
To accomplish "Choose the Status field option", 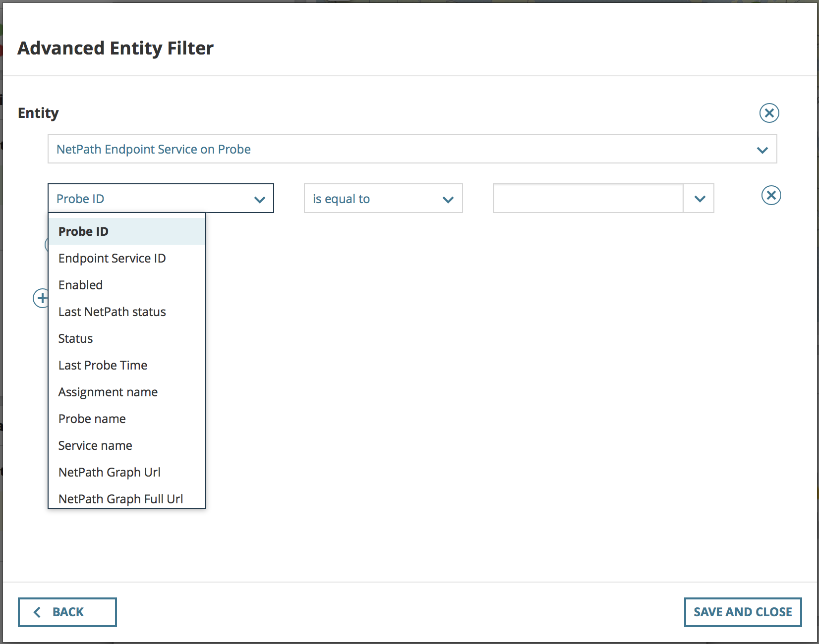I will pyautogui.click(x=127, y=338).
